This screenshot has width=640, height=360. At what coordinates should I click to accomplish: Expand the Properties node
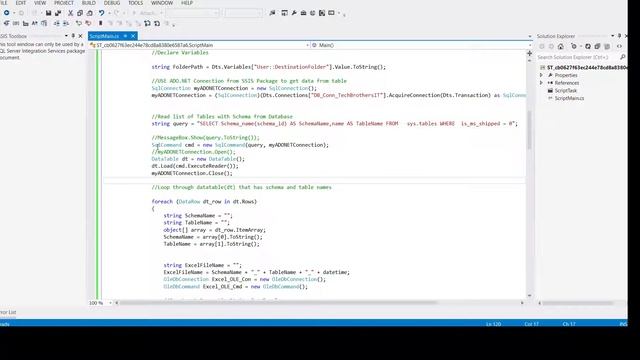(542, 75)
